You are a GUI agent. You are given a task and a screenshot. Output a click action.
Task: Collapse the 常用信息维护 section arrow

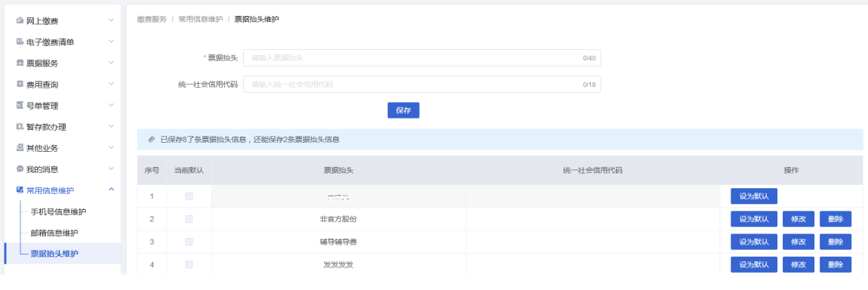(111, 190)
